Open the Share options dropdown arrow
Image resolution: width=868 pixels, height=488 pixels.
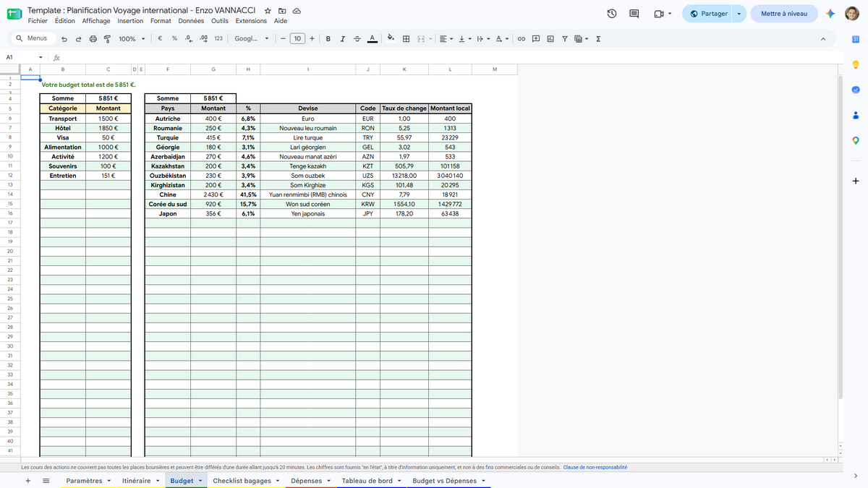pyautogui.click(x=739, y=14)
